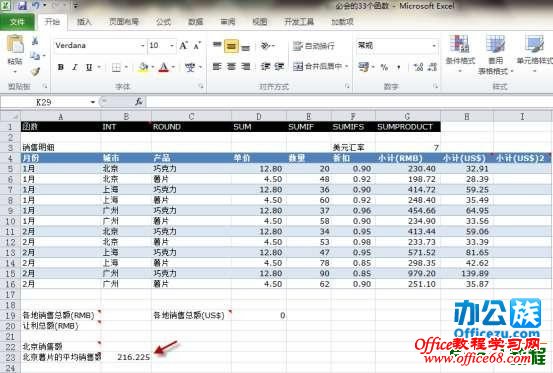This screenshot has height=373, width=553.
Task: Select cell with value 216.225
Action: point(126,357)
